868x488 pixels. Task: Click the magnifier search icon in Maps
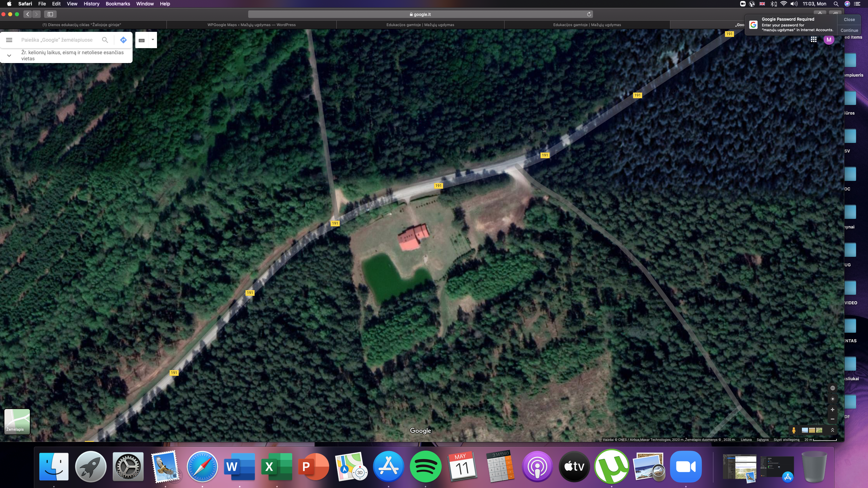[105, 40]
